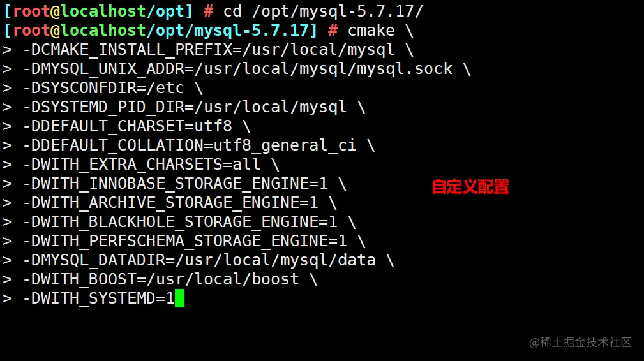Screen dimensions: 644x361
Task: Click the -DWITH_PERFSCHEMA_STORAGE_ENGINE=1 line
Action: (x=184, y=241)
